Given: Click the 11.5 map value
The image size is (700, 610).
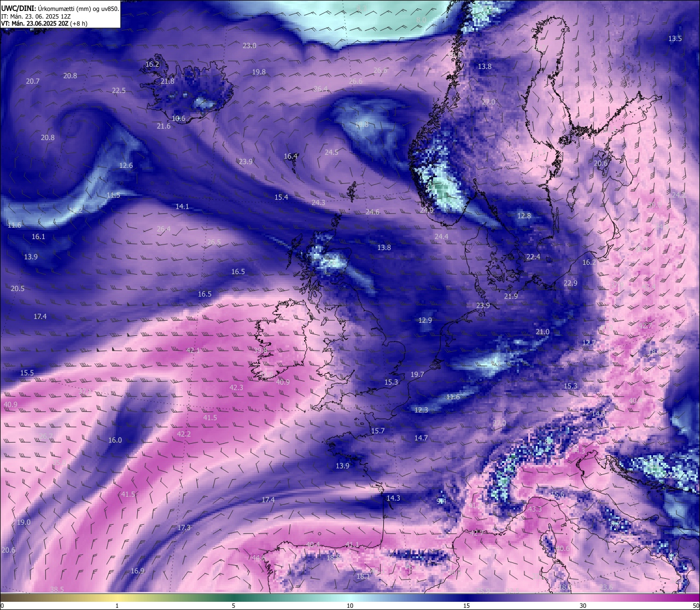Looking at the screenshot, I should point(113,195).
